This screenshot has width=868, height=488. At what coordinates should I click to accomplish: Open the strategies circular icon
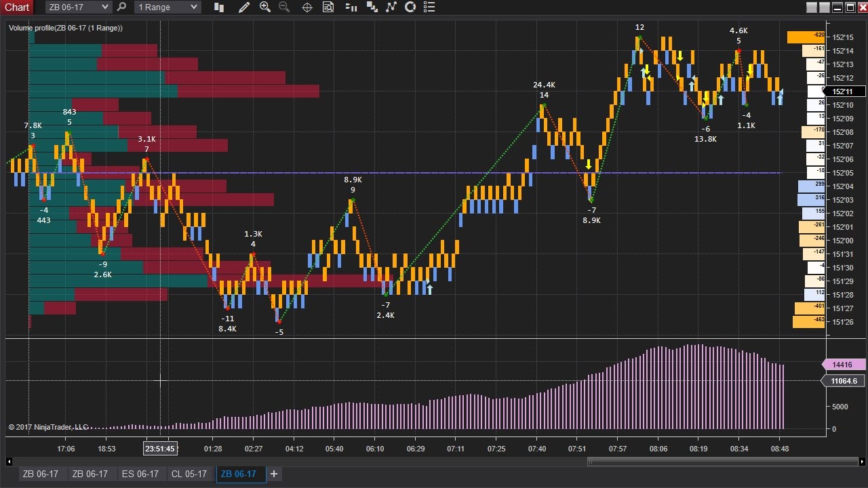(410, 7)
